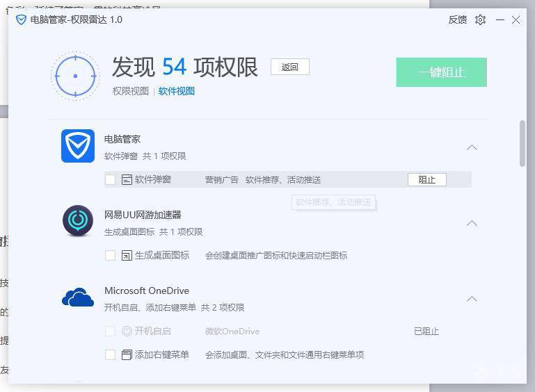535x392 pixels.
Task: Click the 网易UU网游加速器 app icon
Action: click(78, 221)
